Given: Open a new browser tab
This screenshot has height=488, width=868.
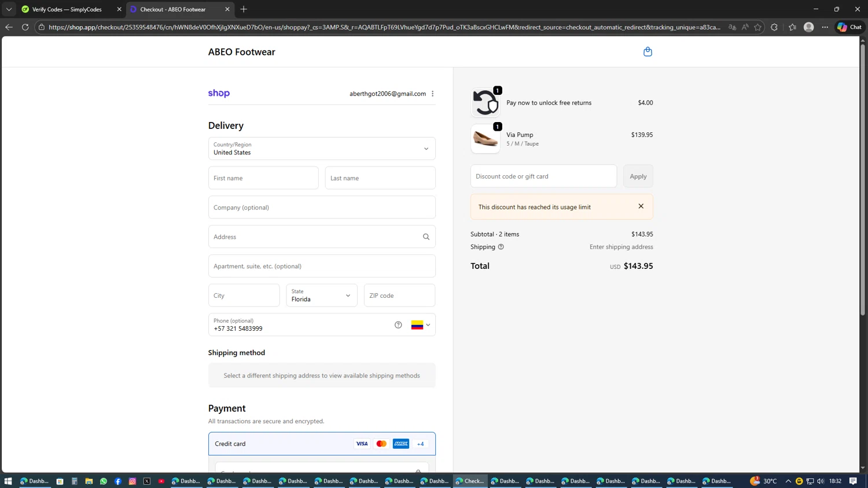Looking at the screenshot, I should [x=244, y=9].
